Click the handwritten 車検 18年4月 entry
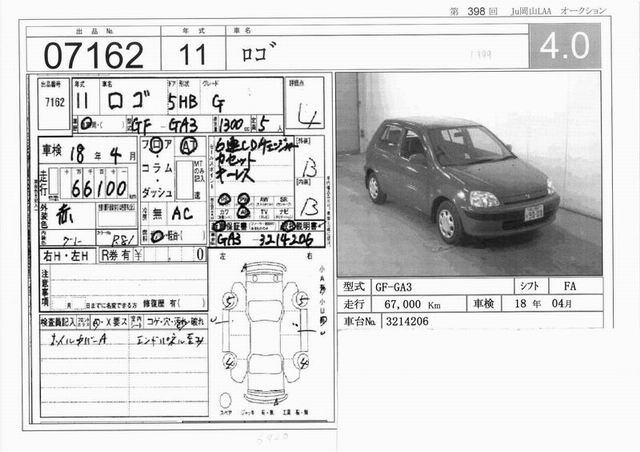The width and height of the screenshot is (640, 452). click(89, 154)
